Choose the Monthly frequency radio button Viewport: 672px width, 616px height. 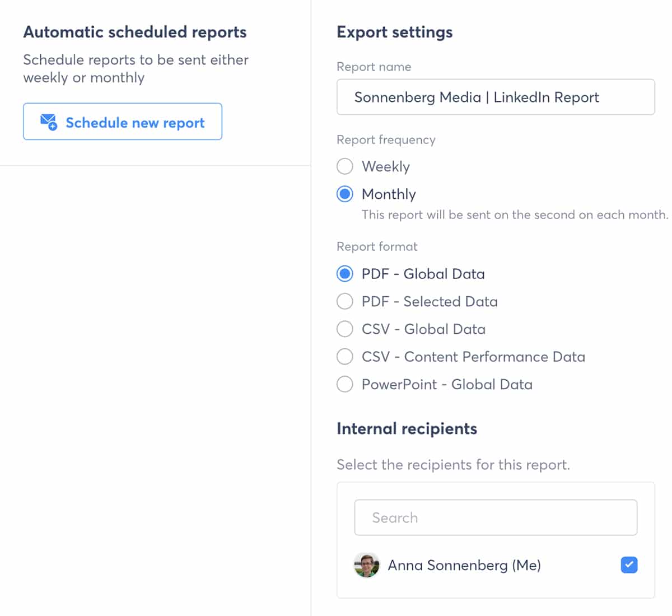(345, 194)
